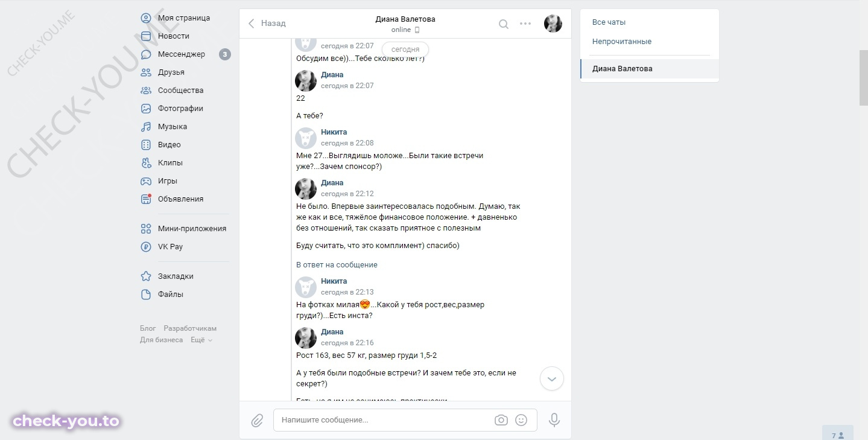Click the search icon in chat header
The height and width of the screenshot is (440, 868).
[x=503, y=24]
